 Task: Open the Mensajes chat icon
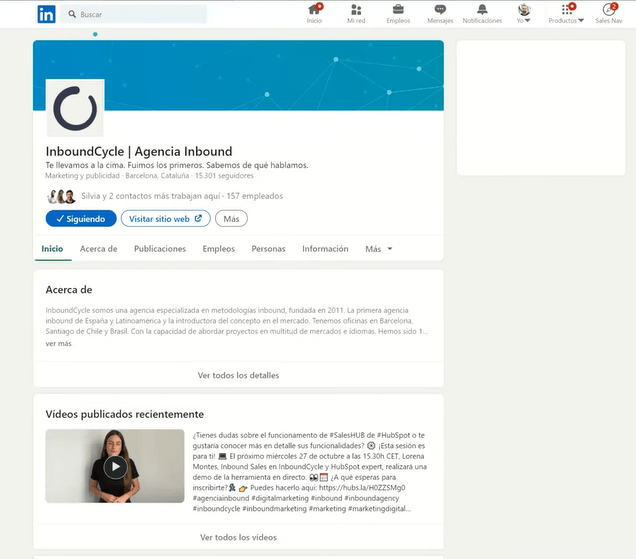440,13
